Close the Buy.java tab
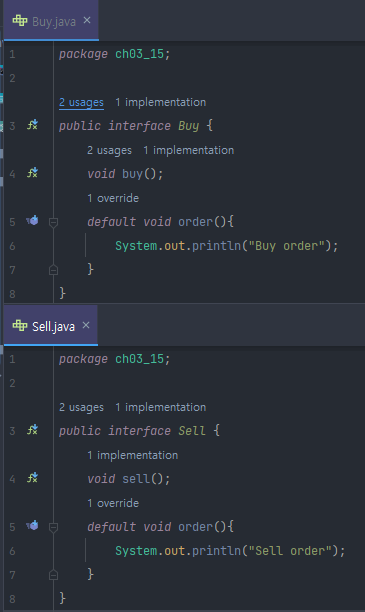Viewport: 365px width, 612px height. pyautogui.click(x=87, y=20)
